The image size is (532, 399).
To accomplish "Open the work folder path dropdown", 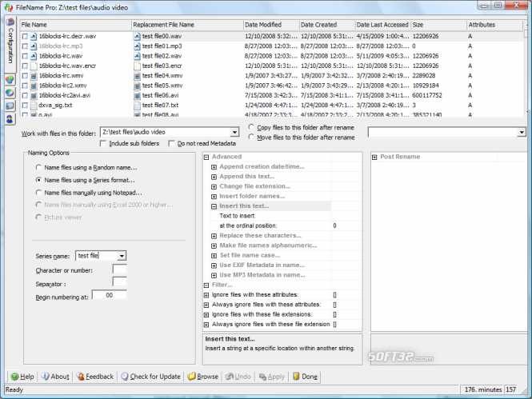I will pos(234,132).
